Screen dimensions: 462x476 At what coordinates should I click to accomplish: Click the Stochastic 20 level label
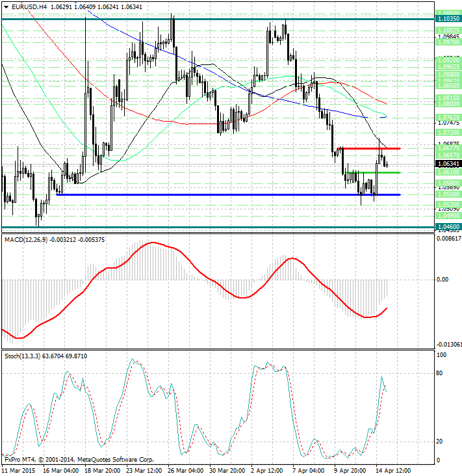(439, 442)
